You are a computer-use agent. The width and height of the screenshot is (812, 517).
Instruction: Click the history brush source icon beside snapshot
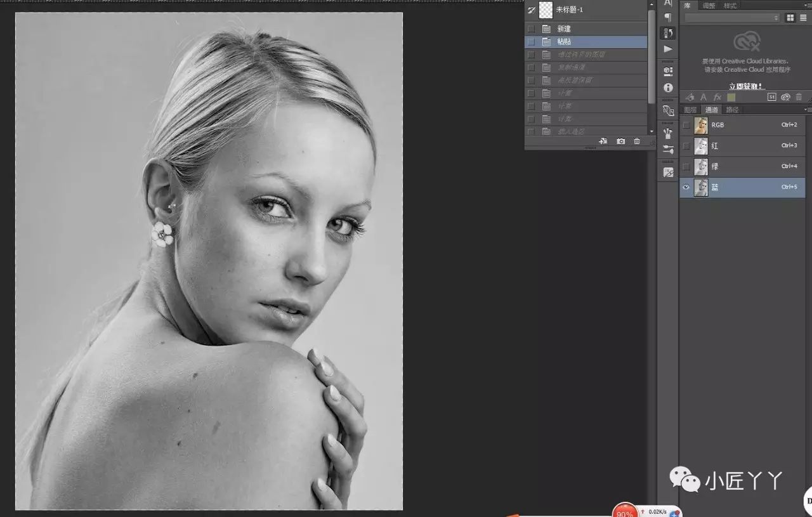[532, 10]
